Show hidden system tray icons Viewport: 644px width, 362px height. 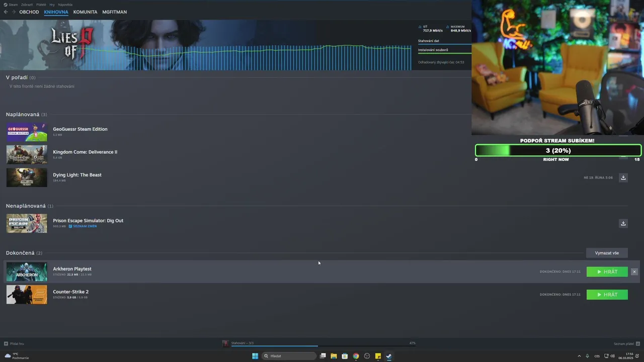click(579, 356)
